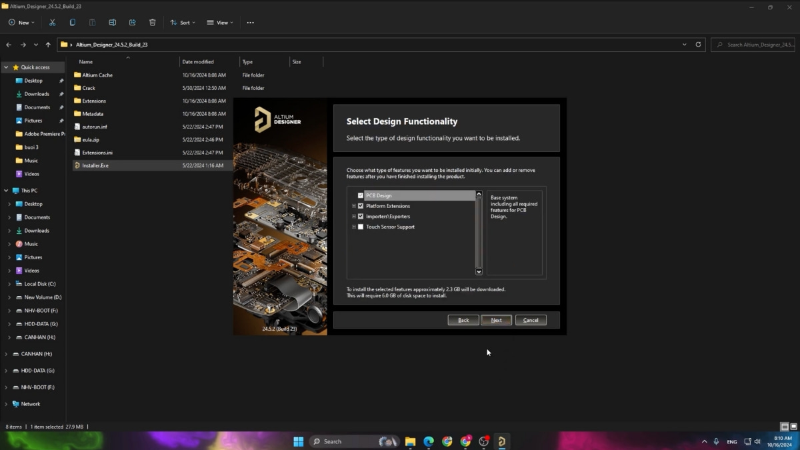Image resolution: width=800 pixels, height=450 pixels.
Task: Click the Altium Cache folder icon
Action: 77,75
